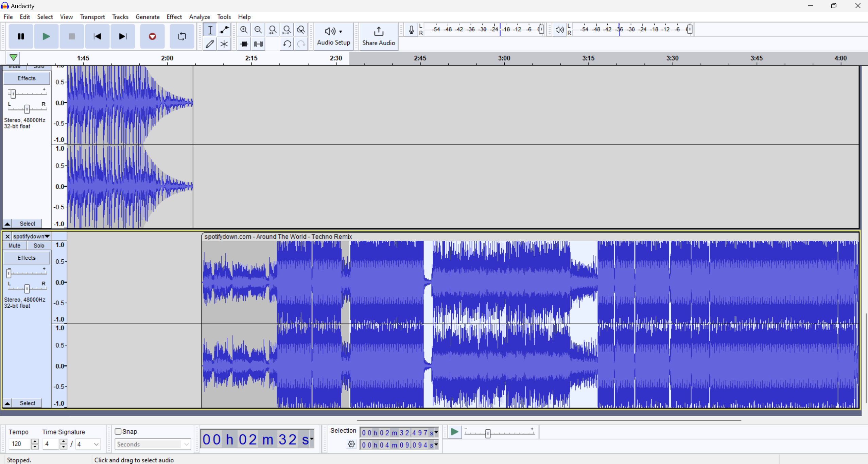
Task: Open Effects for the spotifydown track
Action: 27,258
